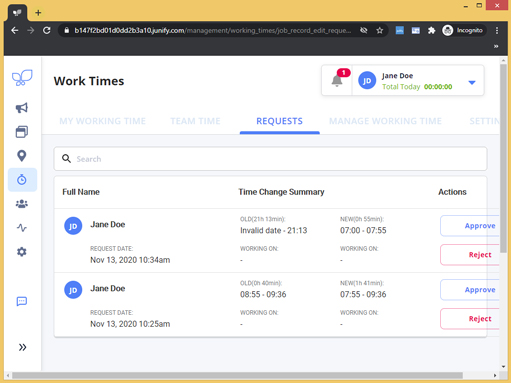This screenshot has height=383, width=511.
Task: Reject the 10:25am request
Action: [x=470, y=319]
